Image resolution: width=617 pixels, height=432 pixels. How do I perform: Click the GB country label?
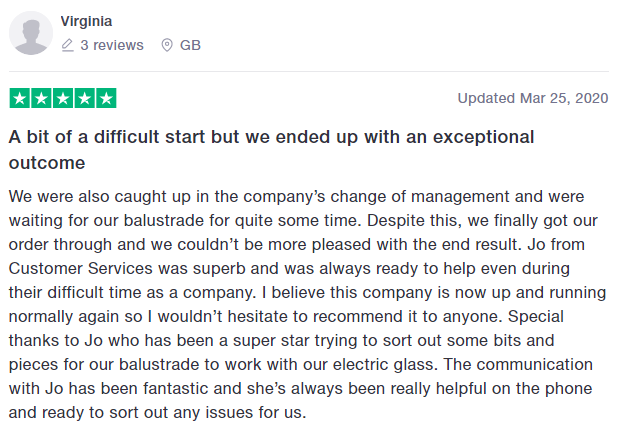coord(190,45)
